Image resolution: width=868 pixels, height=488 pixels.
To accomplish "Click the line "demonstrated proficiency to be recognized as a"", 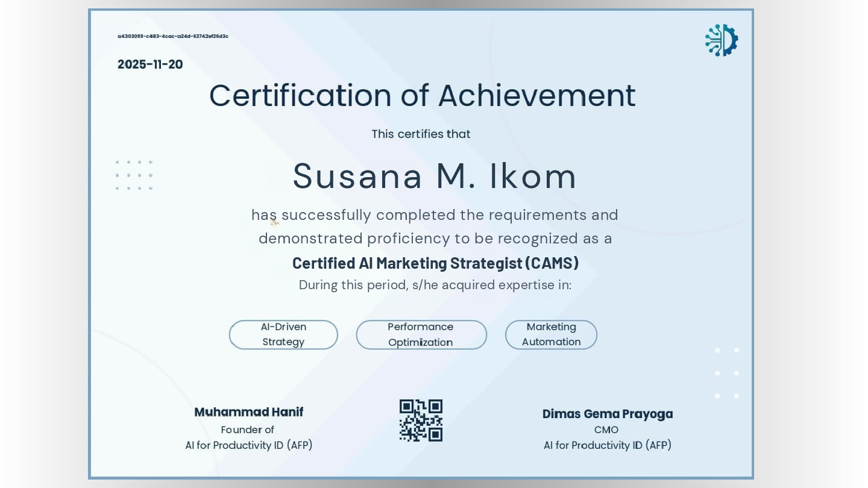I will pyautogui.click(x=435, y=239).
